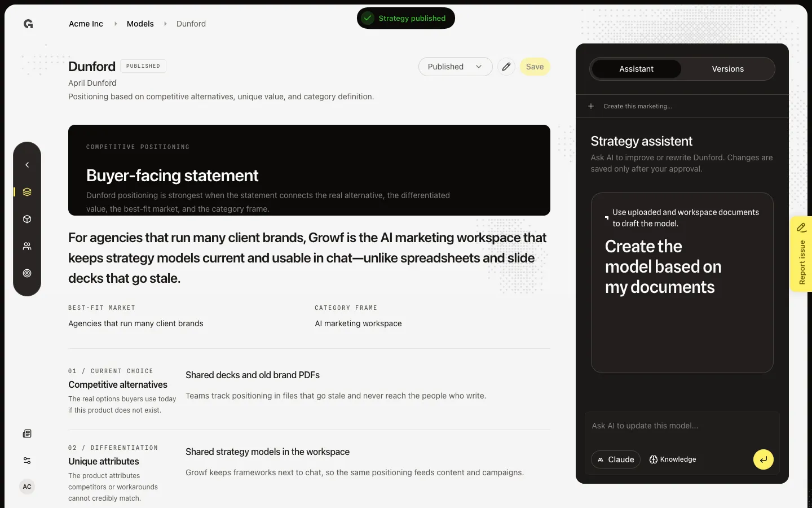Viewport: 812px width, 508px height.
Task: Open the Claude model selector
Action: (616, 459)
